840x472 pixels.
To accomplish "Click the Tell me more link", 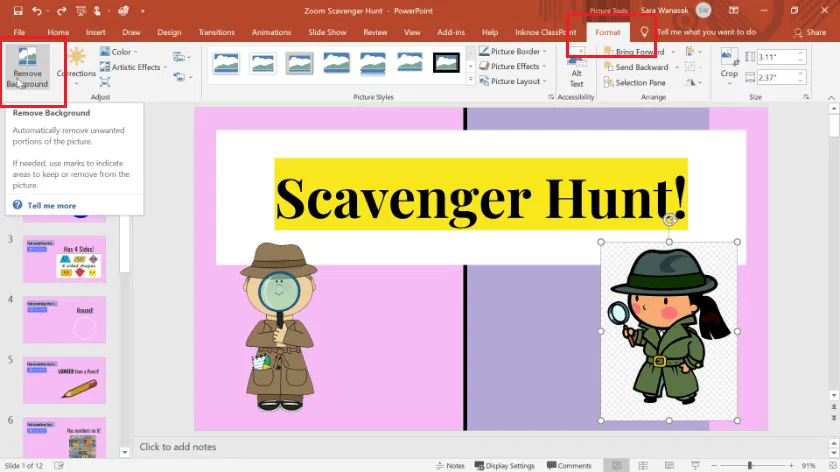I will (x=51, y=206).
